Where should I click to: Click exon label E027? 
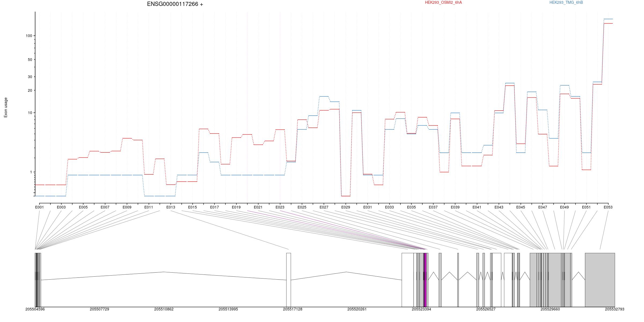(324, 207)
